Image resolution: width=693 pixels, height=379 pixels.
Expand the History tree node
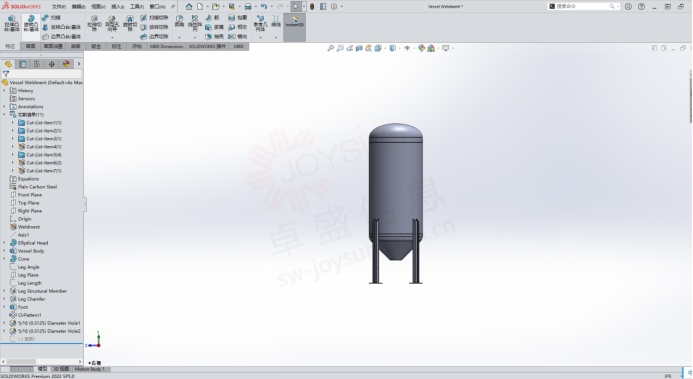coord(5,91)
